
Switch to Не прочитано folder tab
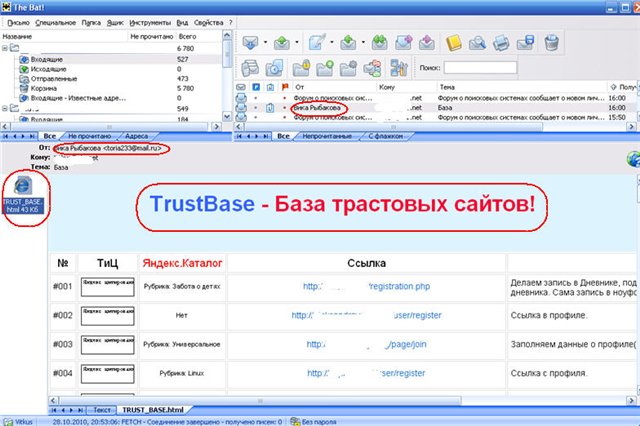90,136
